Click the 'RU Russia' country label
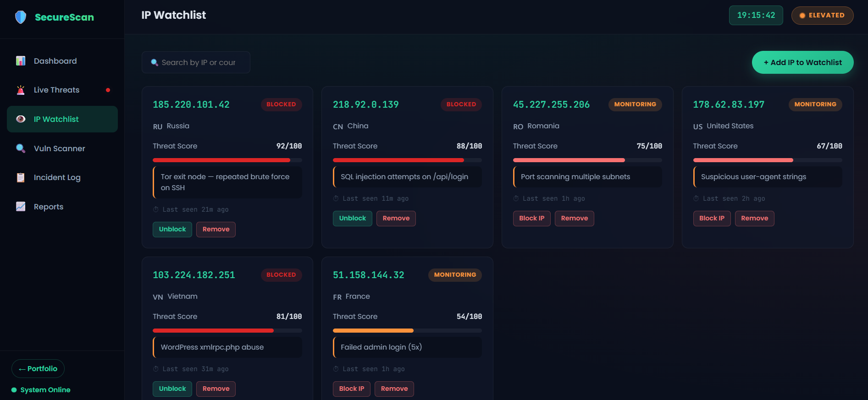 pos(171,126)
